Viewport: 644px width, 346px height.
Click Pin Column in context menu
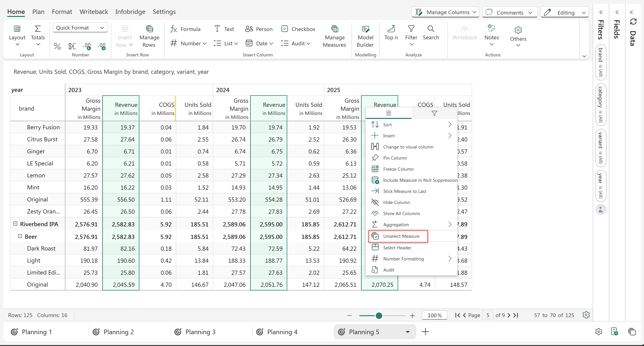coord(395,158)
